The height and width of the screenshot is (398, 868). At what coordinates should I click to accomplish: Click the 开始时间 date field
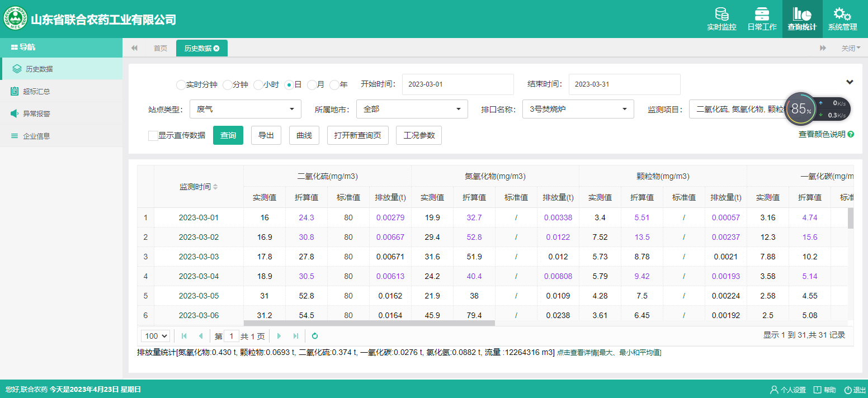(x=458, y=84)
